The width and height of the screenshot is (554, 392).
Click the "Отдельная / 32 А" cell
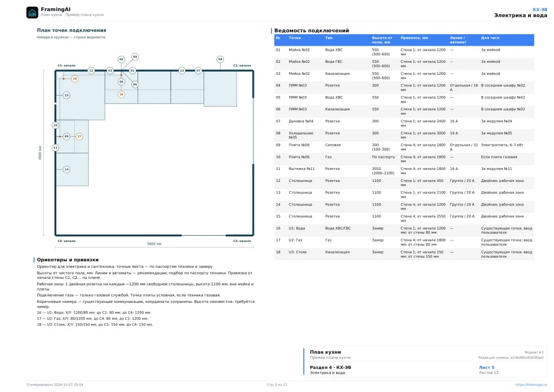464,147
